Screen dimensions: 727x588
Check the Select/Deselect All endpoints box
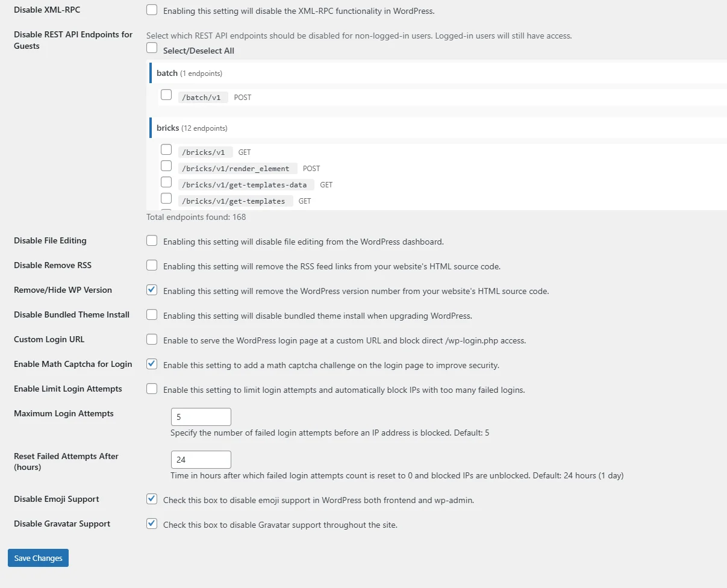tap(152, 48)
